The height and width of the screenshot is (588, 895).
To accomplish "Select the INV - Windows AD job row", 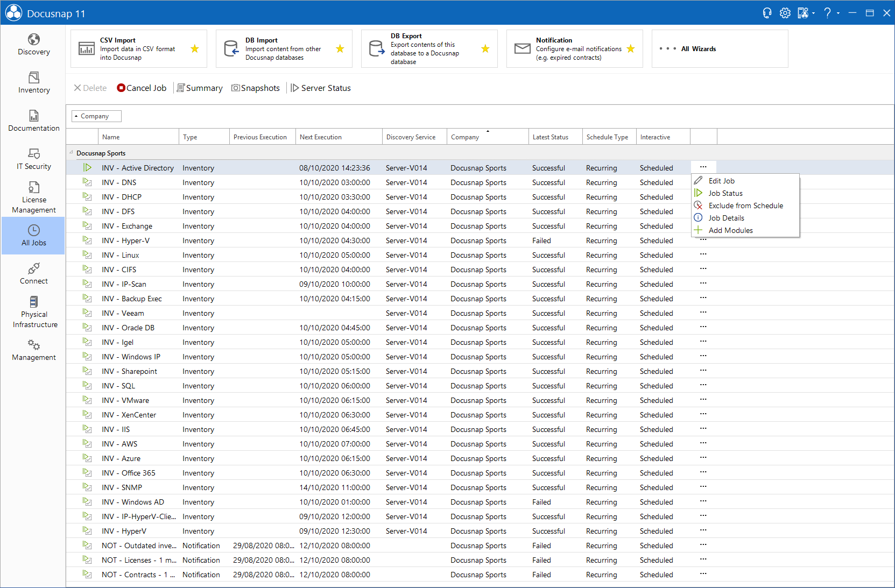I will pos(480,502).
